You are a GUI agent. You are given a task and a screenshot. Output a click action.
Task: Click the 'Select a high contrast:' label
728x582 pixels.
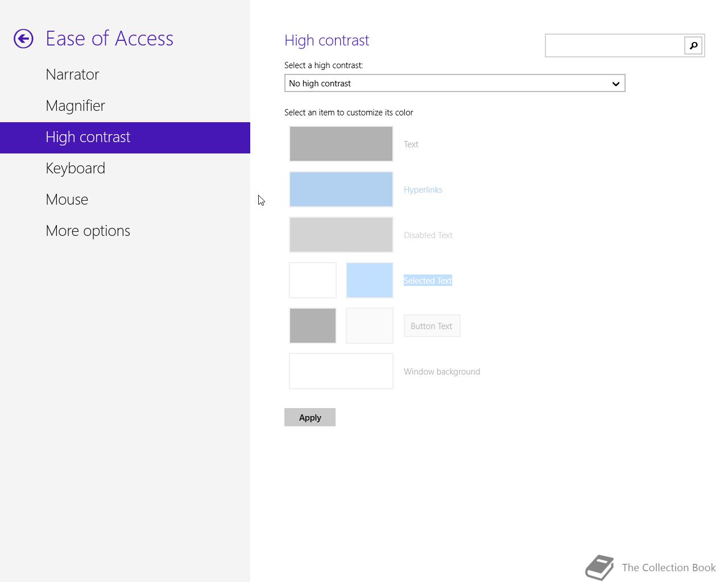(324, 65)
